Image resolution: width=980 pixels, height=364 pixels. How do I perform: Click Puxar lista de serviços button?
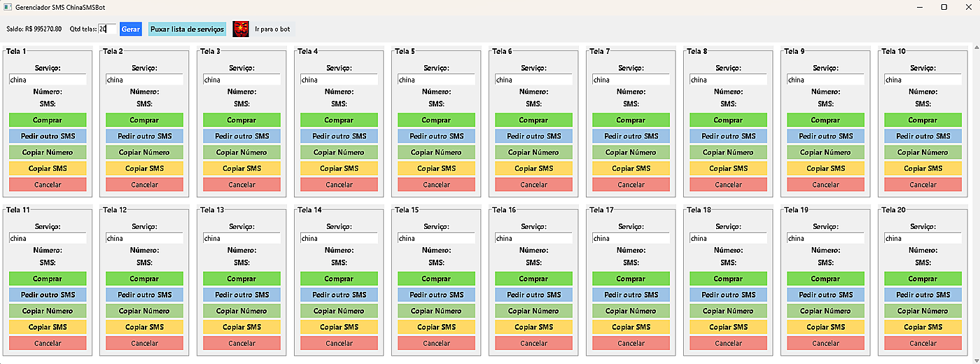tap(187, 29)
